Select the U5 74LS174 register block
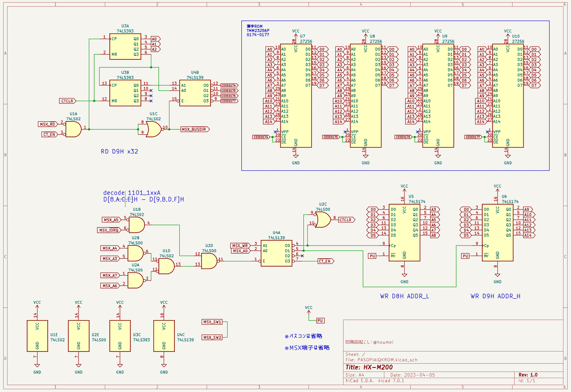This screenshot has width=571, height=392. click(x=404, y=233)
